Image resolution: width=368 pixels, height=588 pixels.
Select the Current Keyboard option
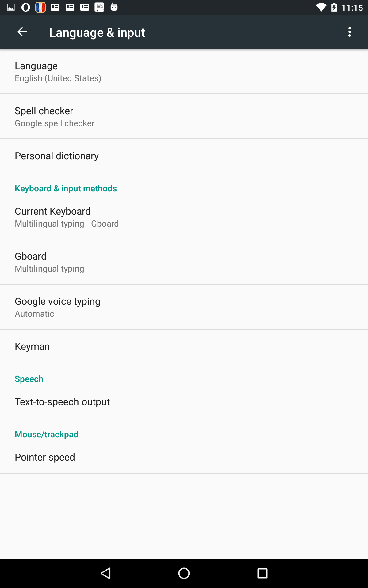click(x=184, y=217)
